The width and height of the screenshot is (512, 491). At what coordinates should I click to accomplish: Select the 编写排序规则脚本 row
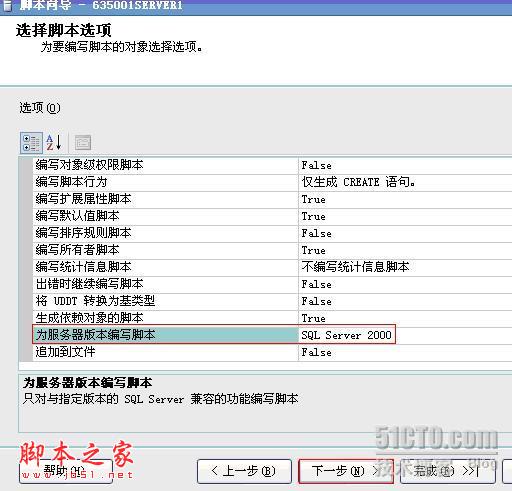[166, 233]
